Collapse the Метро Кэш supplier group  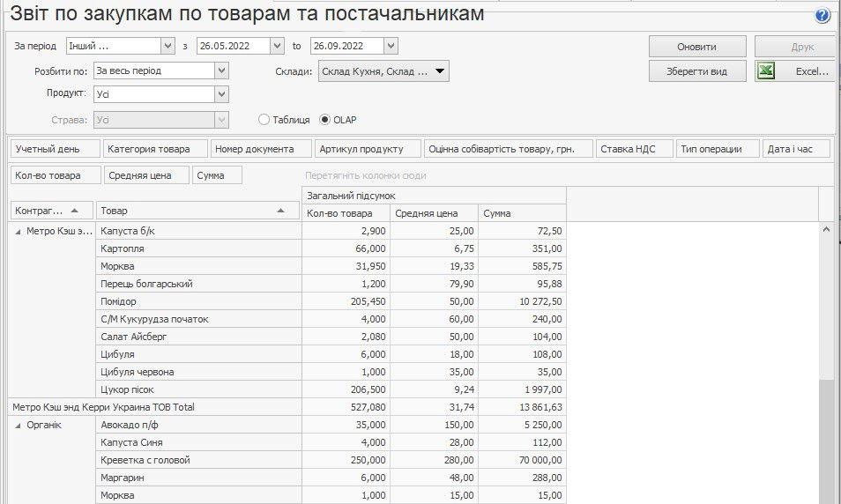(19, 231)
